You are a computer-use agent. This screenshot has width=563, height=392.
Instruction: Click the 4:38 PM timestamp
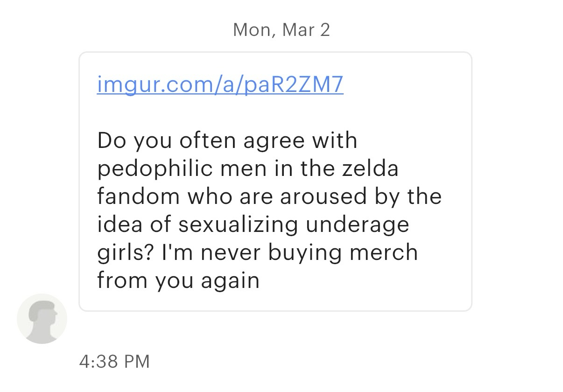click(x=114, y=361)
